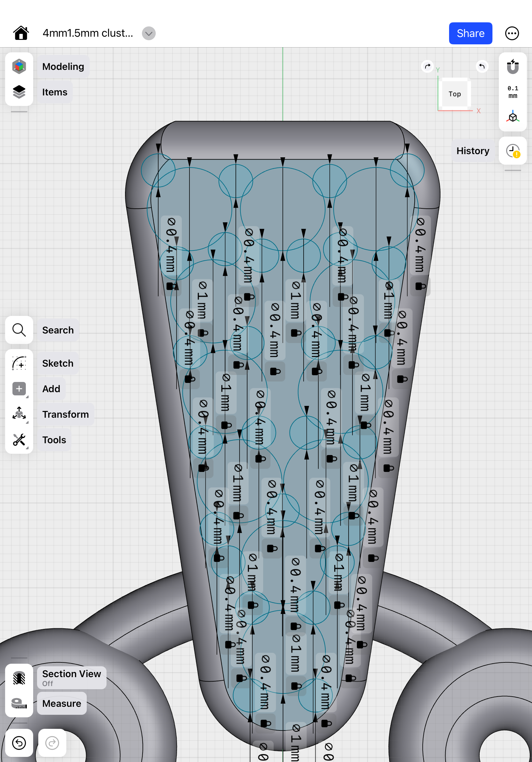This screenshot has width=532, height=762.
Task: Expand the document title dropdown
Action: pos(149,33)
